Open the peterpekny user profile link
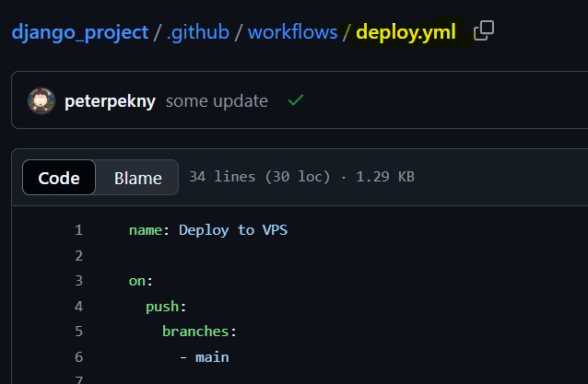The height and width of the screenshot is (384, 588). tap(111, 100)
